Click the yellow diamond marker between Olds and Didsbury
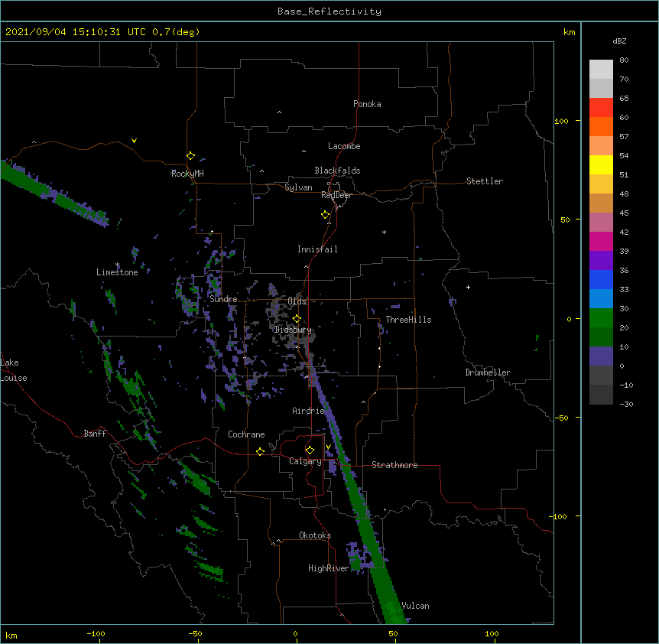659x644 pixels. (297, 319)
